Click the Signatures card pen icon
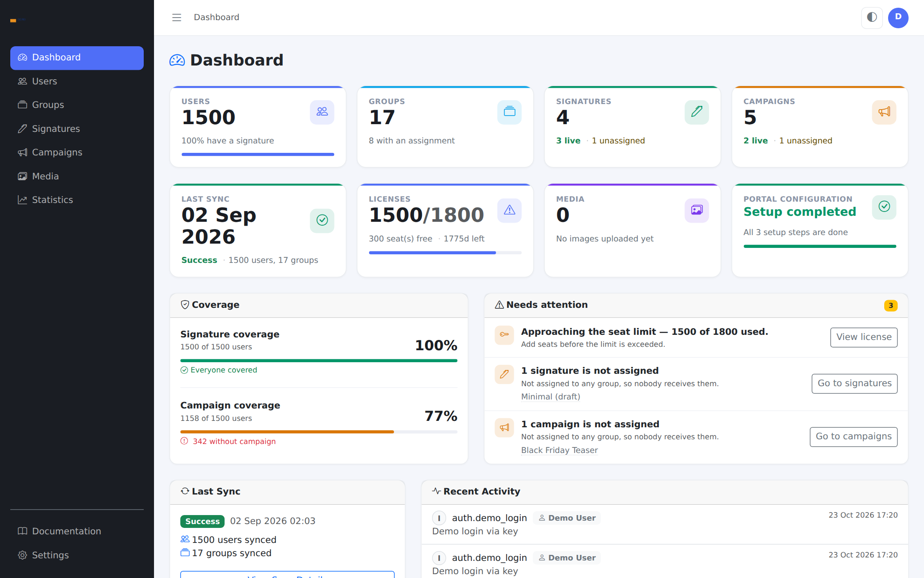This screenshot has width=924, height=578. pyautogui.click(x=697, y=112)
